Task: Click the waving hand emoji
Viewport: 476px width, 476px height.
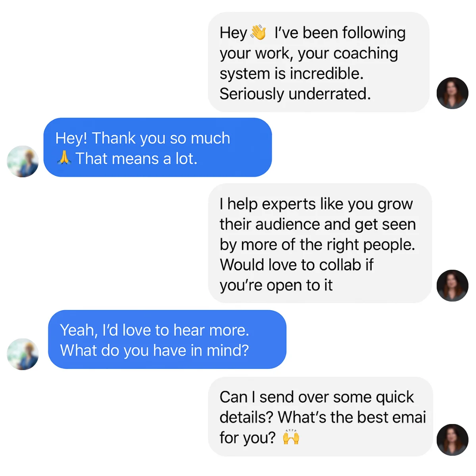Action: [x=258, y=33]
